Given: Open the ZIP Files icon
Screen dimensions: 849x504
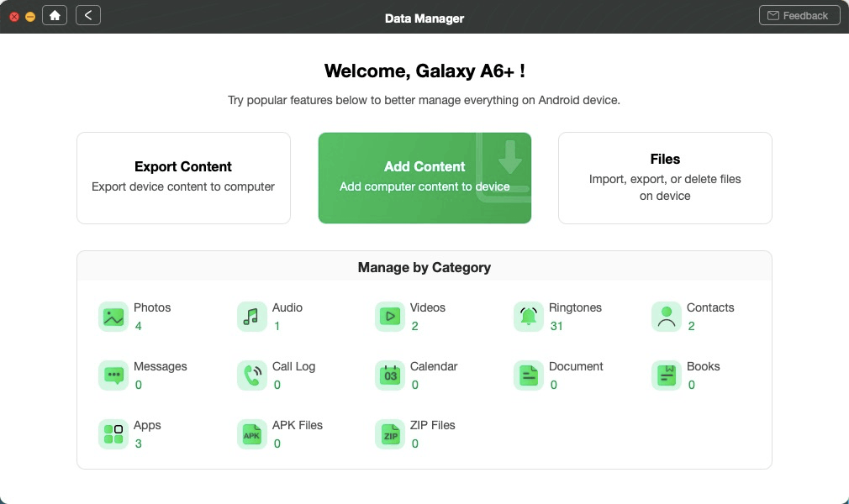Looking at the screenshot, I should [390, 434].
